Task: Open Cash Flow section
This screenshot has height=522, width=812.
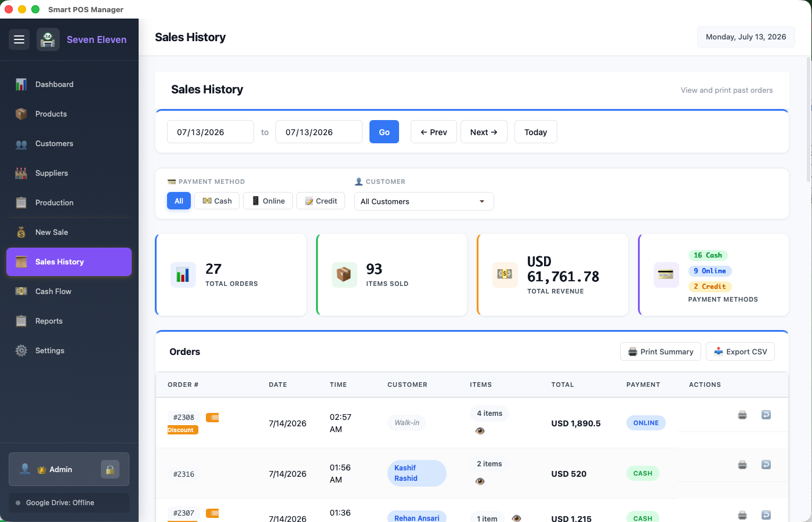Action: (69, 291)
